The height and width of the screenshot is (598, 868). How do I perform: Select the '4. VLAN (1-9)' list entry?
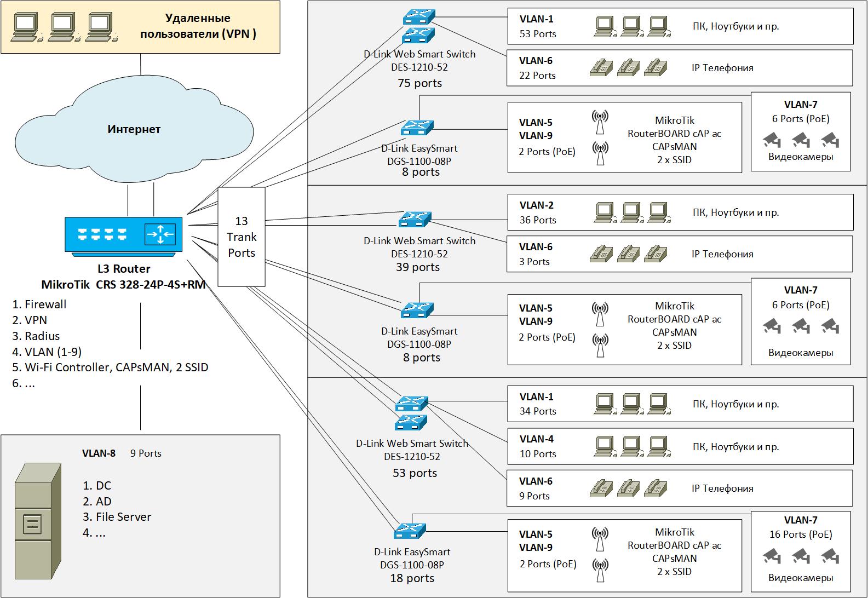tap(47, 352)
